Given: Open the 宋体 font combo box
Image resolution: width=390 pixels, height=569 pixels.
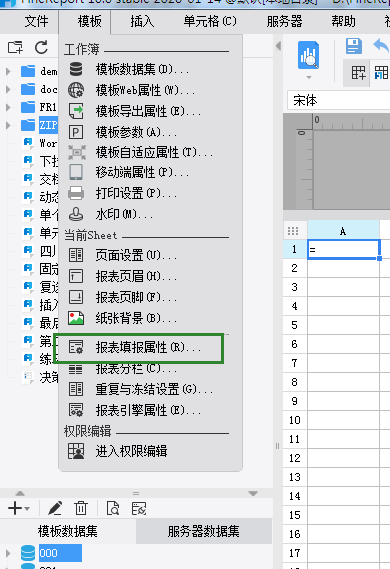Looking at the screenshot, I should click(x=339, y=100).
